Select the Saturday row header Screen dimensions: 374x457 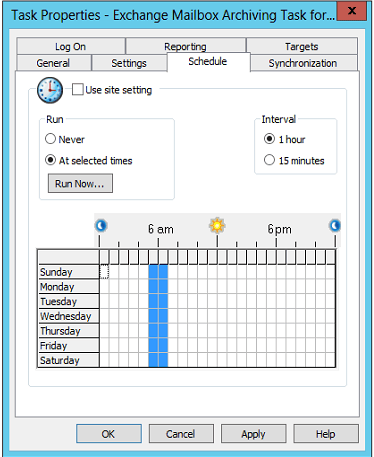pos(68,360)
